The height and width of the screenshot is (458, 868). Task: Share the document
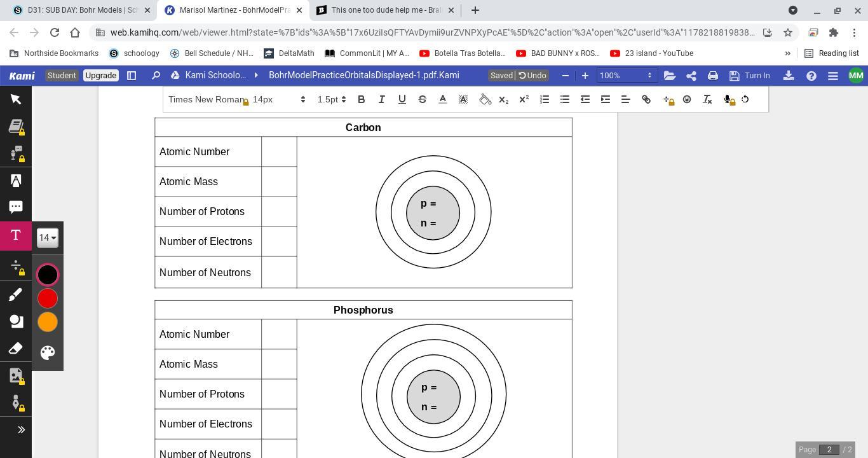coord(691,75)
